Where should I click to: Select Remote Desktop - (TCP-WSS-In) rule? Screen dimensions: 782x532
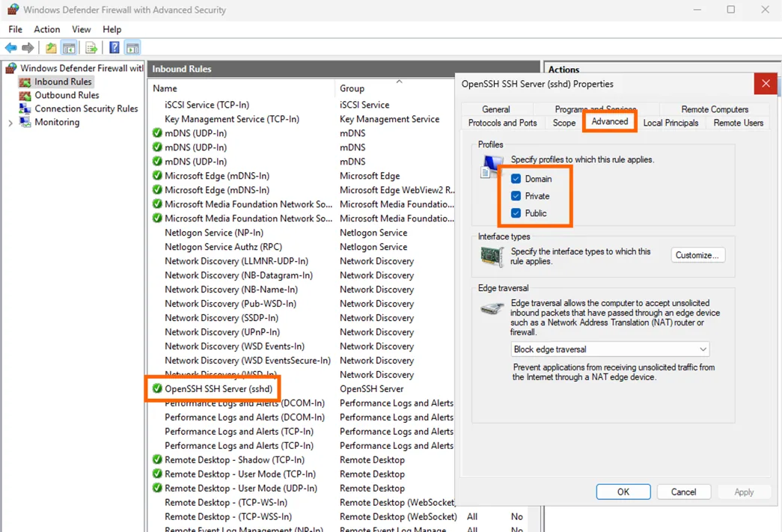coord(228,516)
